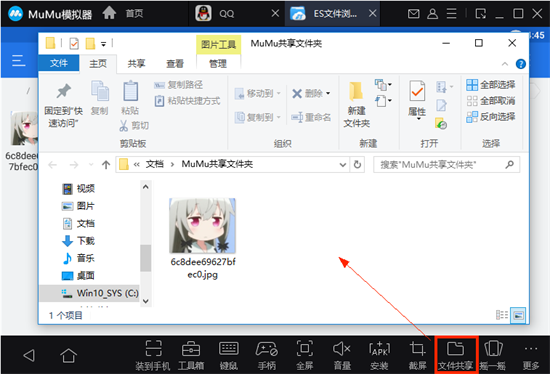Close the QQ tab

click(275, 13)
